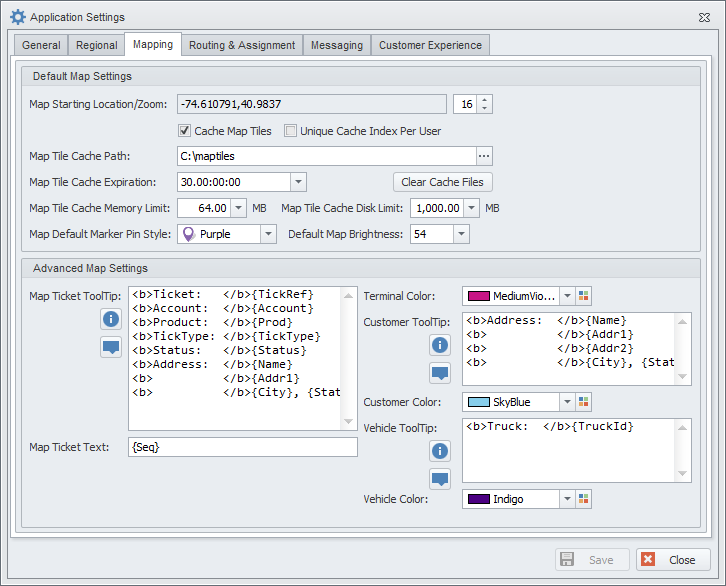Select the Mapping tab
This screenshot has width=726, height=586.
click(x=153, y=44)
